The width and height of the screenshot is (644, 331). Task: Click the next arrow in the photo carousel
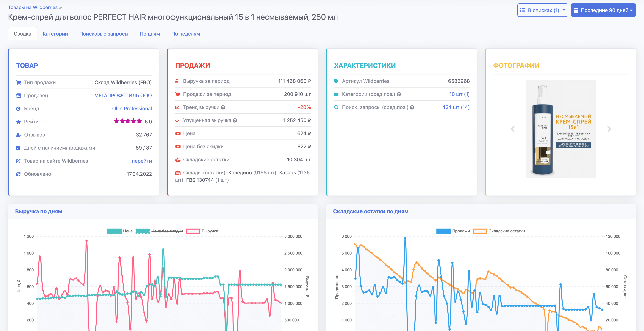point(609,129)
